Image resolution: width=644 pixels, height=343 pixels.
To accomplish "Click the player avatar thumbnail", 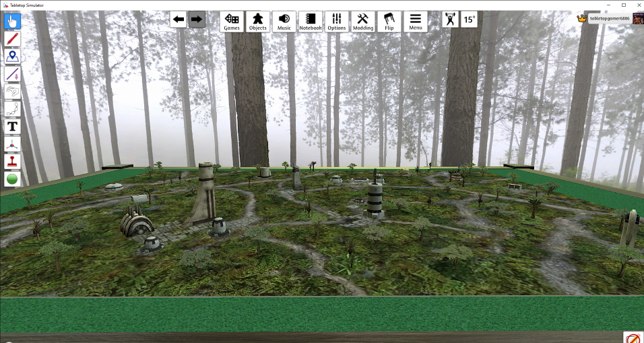I will click(638, 18).
